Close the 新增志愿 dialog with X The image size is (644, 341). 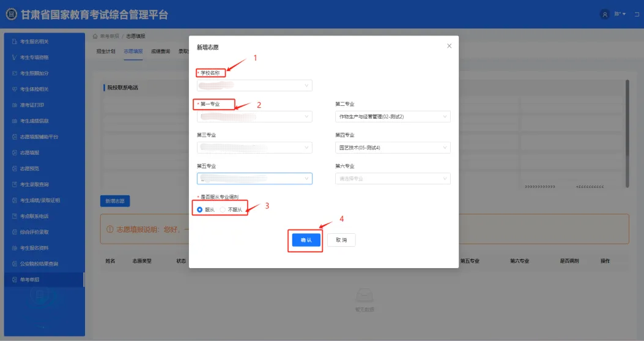pos(449,46)
